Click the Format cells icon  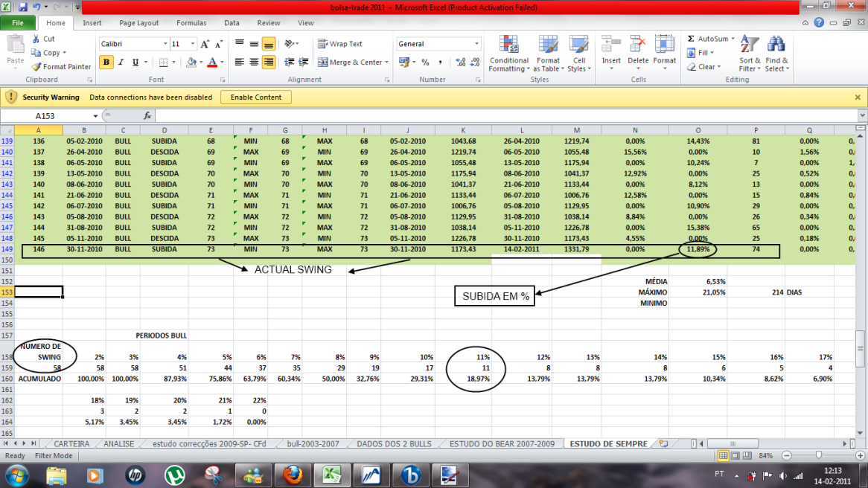pos(664,45)
